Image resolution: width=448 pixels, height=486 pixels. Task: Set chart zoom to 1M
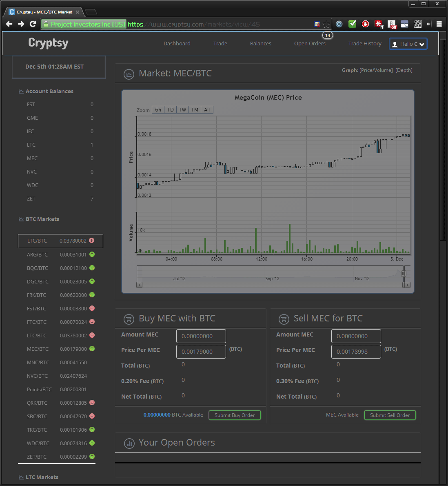coord(195,110)
